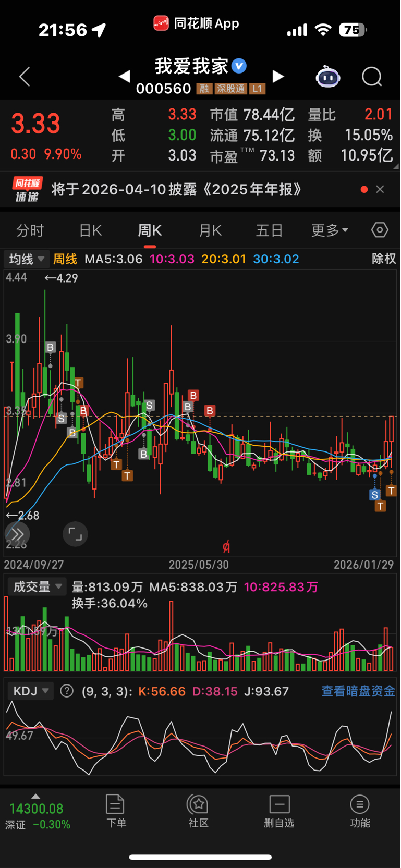Switch to the 分时 tab
Viewport: 401px width, 868px height.
[30, 230]
